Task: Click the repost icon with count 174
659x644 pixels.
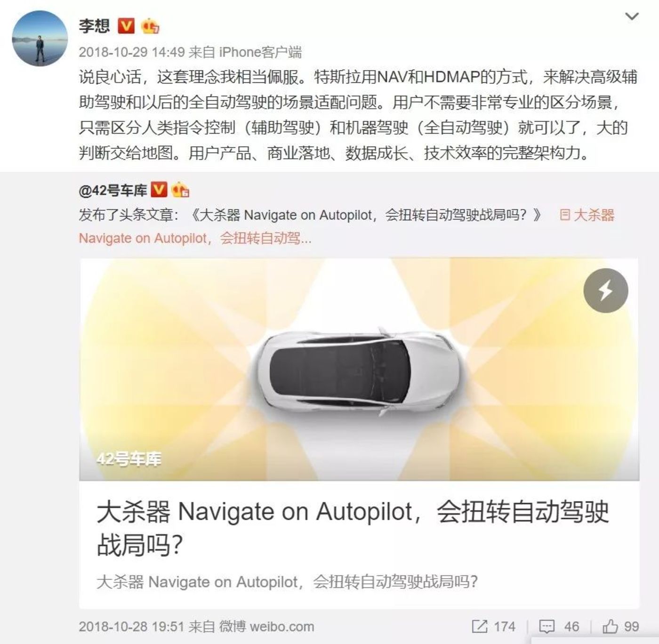Action: point(493,627)
